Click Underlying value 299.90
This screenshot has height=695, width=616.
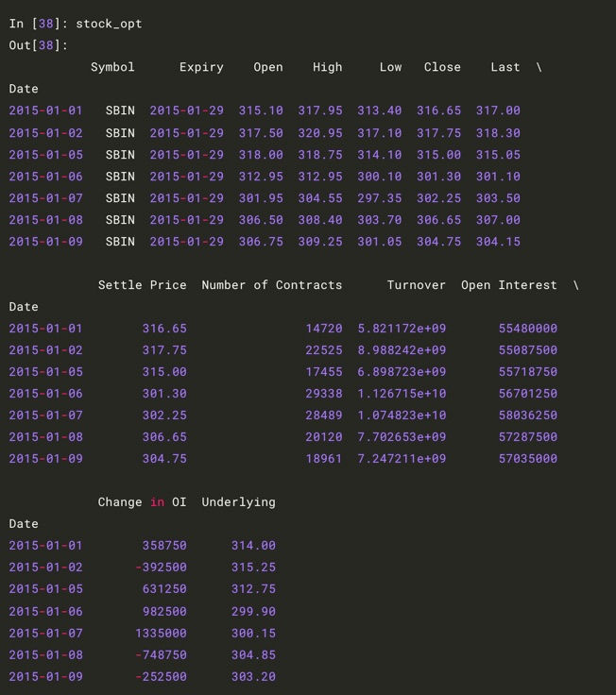click(x=253, y=612)
